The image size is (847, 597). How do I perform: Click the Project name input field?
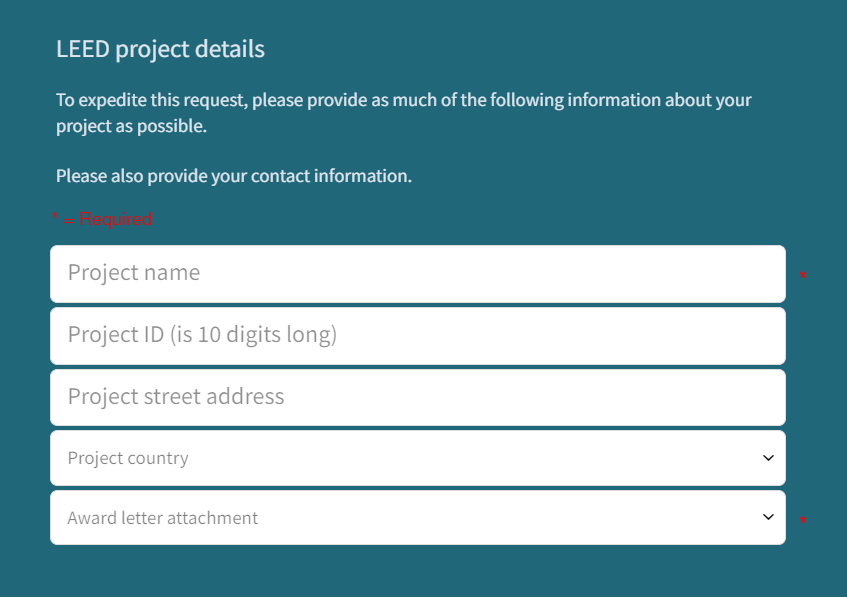[x=417, y=273]
